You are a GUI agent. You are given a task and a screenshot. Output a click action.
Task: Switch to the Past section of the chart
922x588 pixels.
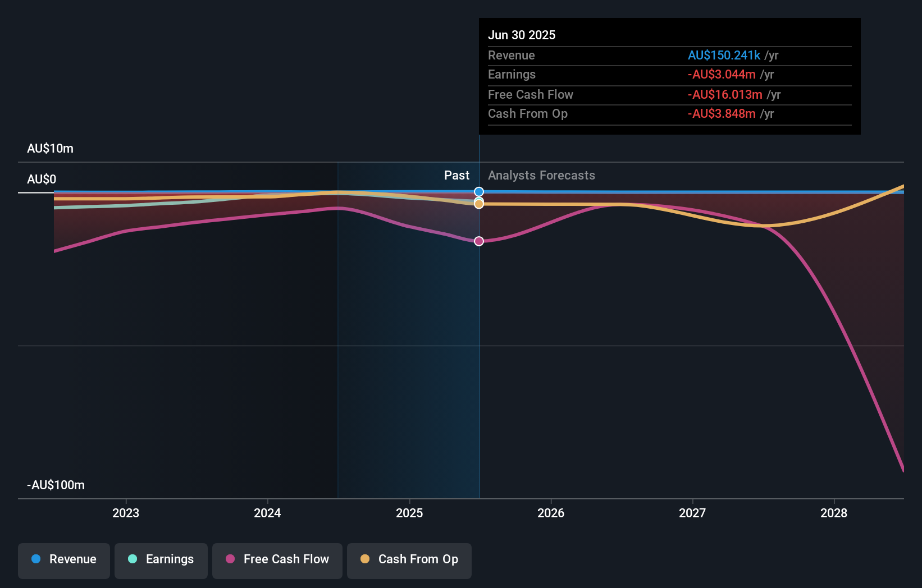[x=457, y=175]
